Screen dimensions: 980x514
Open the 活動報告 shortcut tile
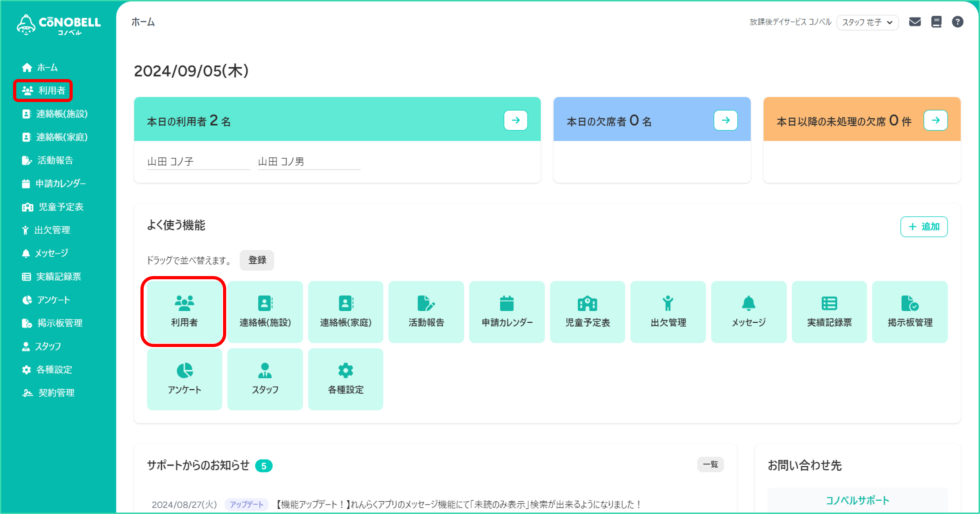[x=426, y=312]
